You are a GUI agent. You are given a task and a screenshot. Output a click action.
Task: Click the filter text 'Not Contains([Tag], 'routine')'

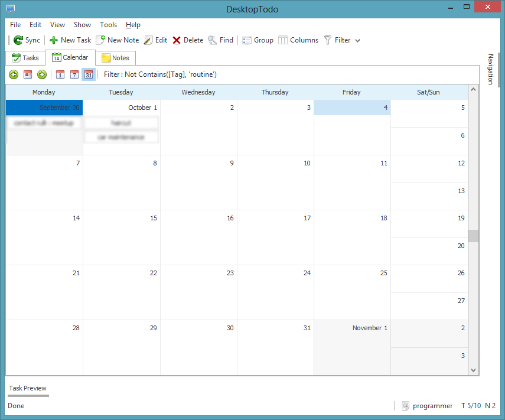coord(171,74)
